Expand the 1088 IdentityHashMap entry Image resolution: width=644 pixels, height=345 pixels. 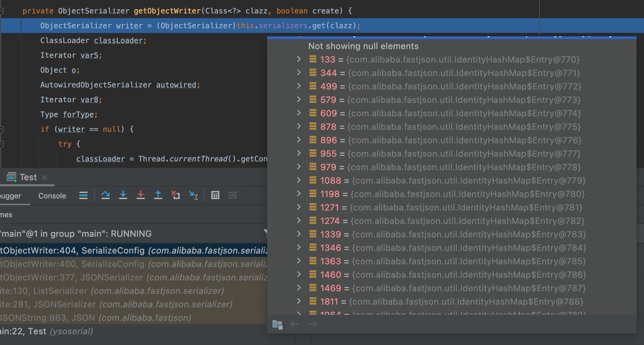point(299,181)
